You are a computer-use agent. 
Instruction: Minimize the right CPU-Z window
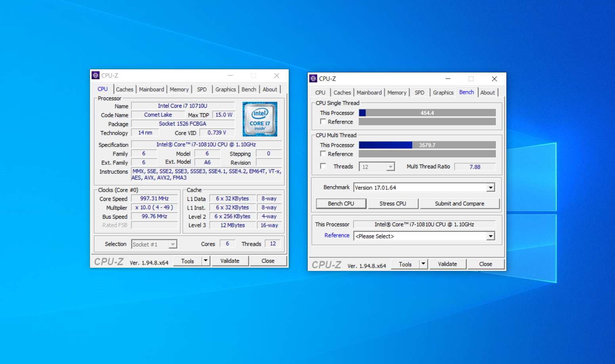click(448, 79)
